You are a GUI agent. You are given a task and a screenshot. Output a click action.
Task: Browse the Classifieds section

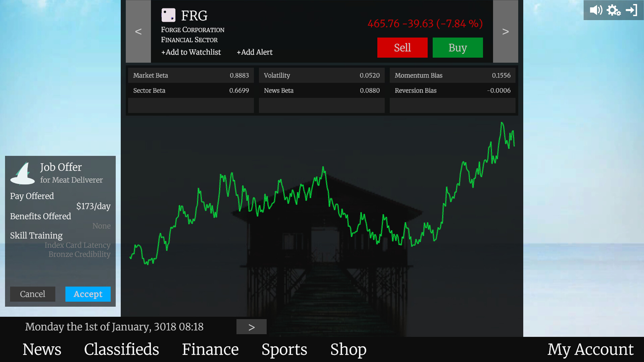pyautogui.click(x=121, y=349)
